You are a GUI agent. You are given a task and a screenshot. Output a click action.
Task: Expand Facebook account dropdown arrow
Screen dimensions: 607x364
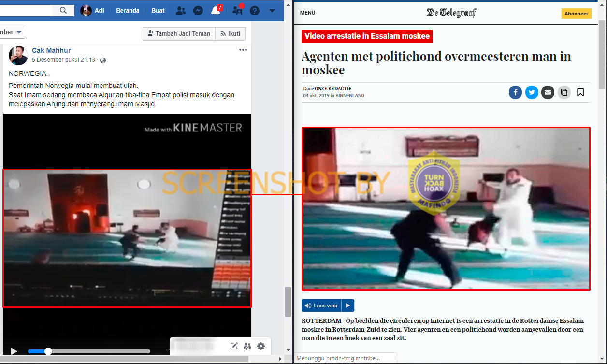pos(272,11)
